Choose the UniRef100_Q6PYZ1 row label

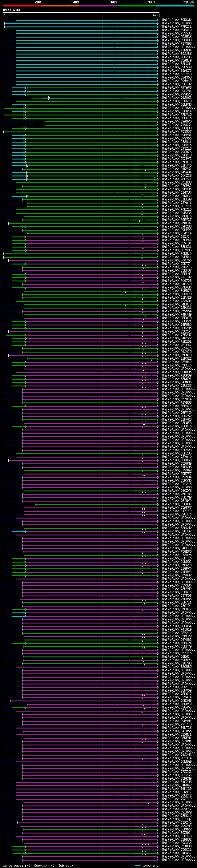click(x=177, y=179)
